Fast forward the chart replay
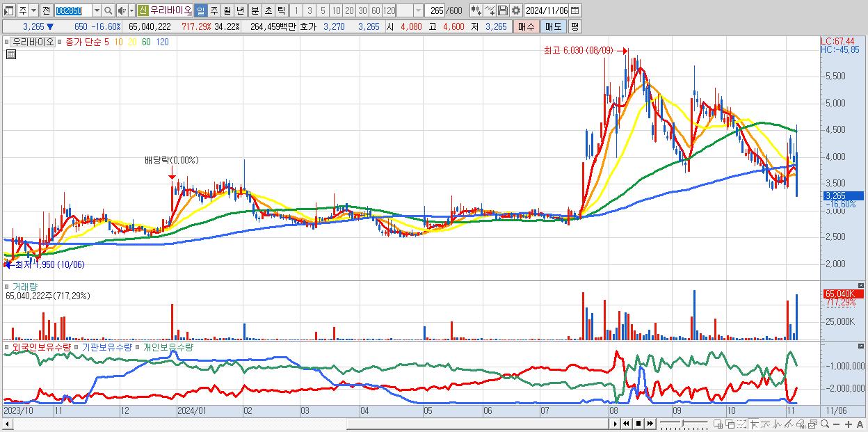Screen dimensions: 868x432 [650, 424]
